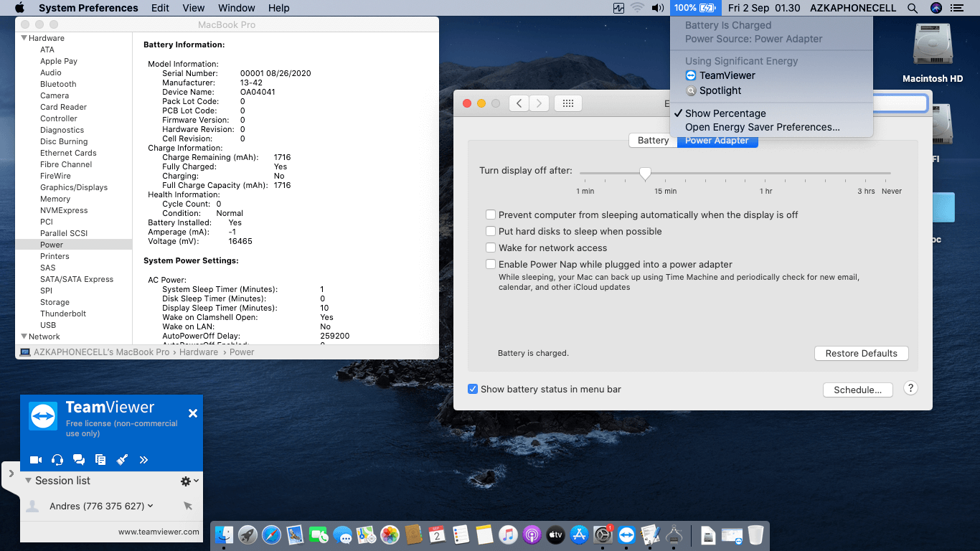Open FaceTime from the Dock
The image size is (980, 551).
(x=319, y=534)
